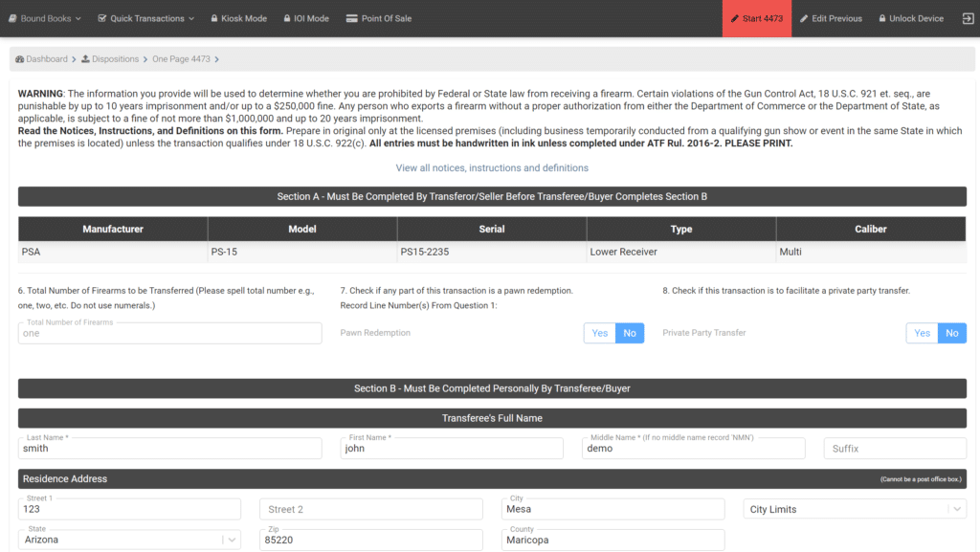
Task: Open the Quick Transactions dropdown
Action: click(x=145, y=17)
